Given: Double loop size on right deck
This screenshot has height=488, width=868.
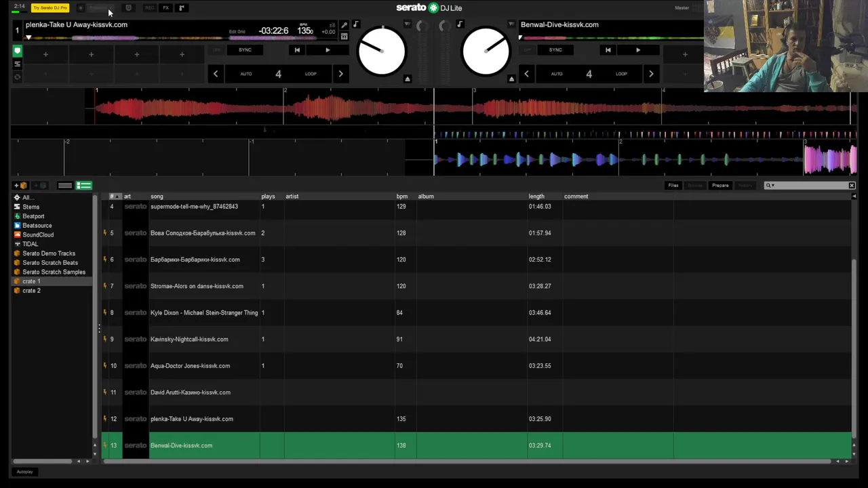Looking at the screenshot, I should [651, 74].
